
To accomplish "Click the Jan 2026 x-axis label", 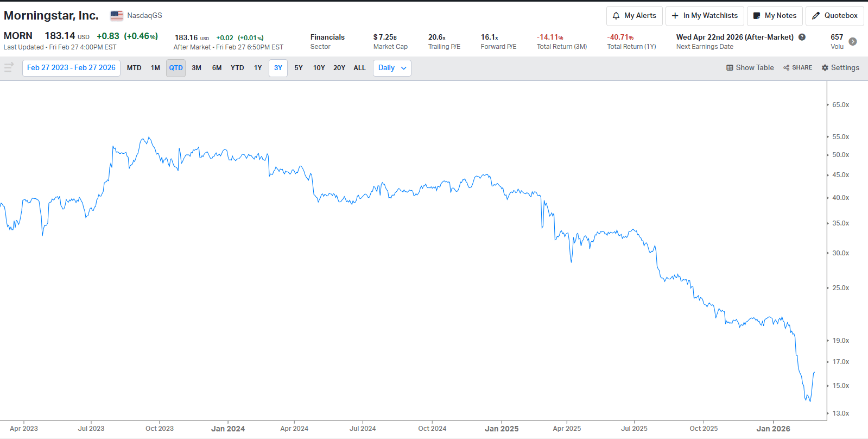I will (x=774, y=429).
